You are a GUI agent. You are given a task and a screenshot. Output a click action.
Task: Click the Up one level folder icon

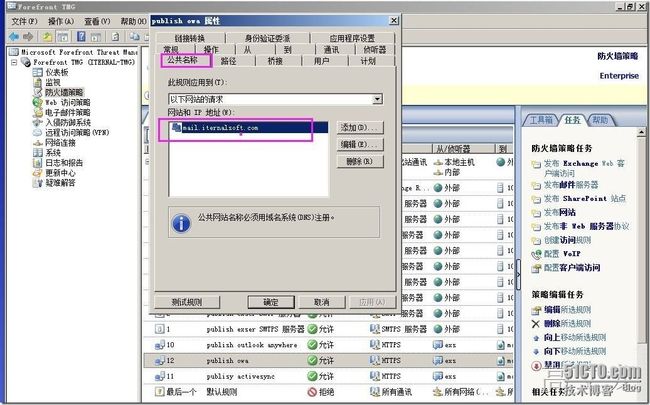[48, 37]
